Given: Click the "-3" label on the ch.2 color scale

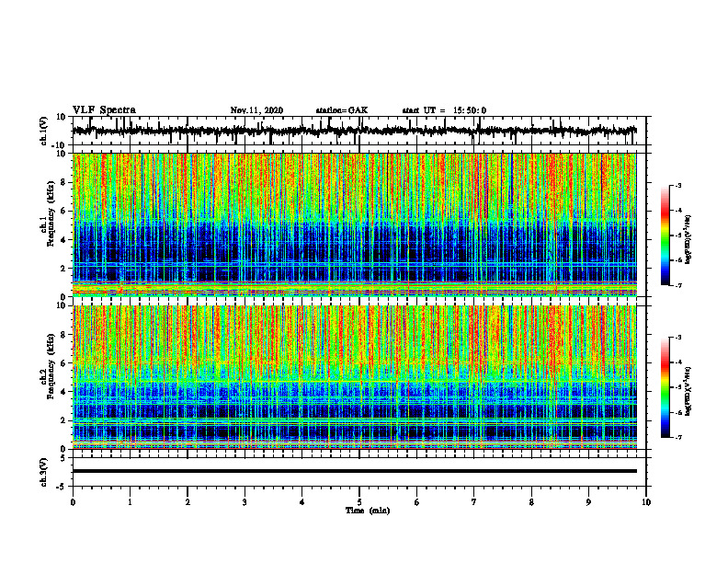Looking at the screenshot, I should click(x=677, y=338).
